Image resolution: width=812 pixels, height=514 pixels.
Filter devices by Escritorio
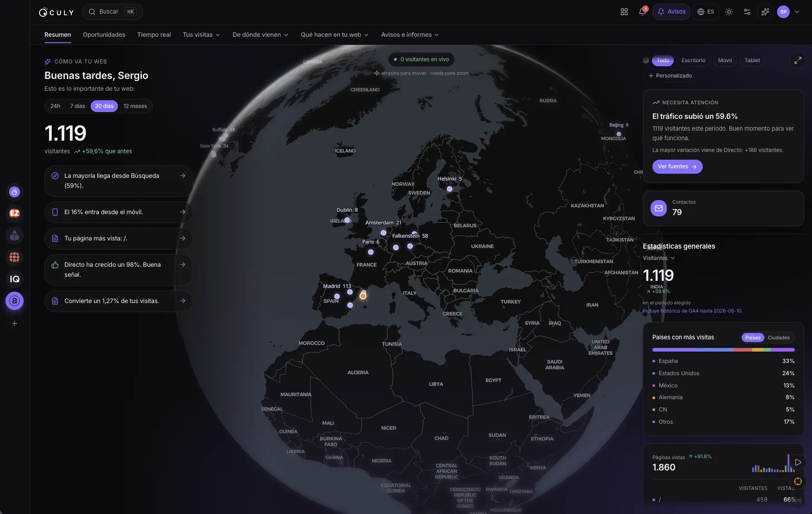point(693,60)
